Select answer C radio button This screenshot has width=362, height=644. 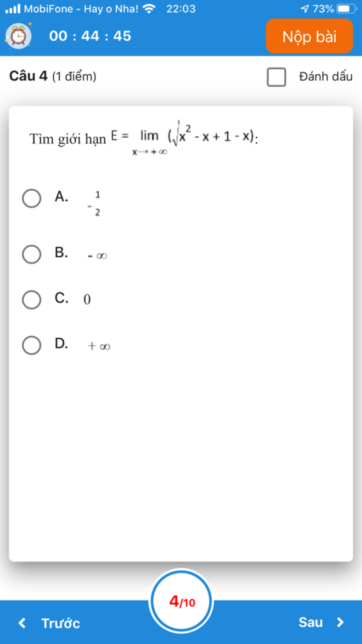point(31,300)
